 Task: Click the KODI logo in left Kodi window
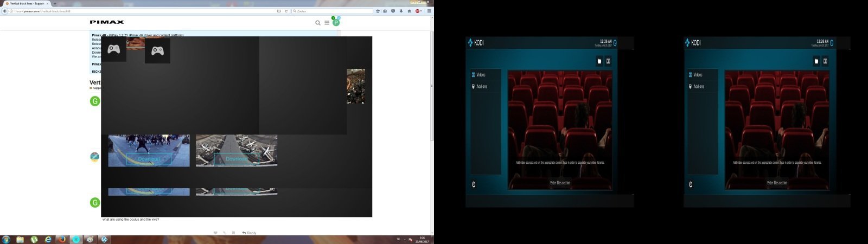coord(476,43)
